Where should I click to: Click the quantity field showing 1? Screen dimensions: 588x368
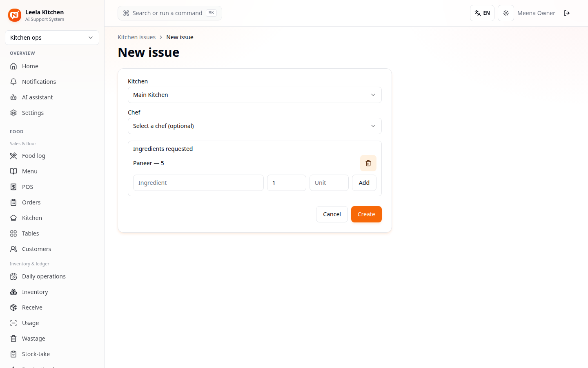click(x=287, y=183)
